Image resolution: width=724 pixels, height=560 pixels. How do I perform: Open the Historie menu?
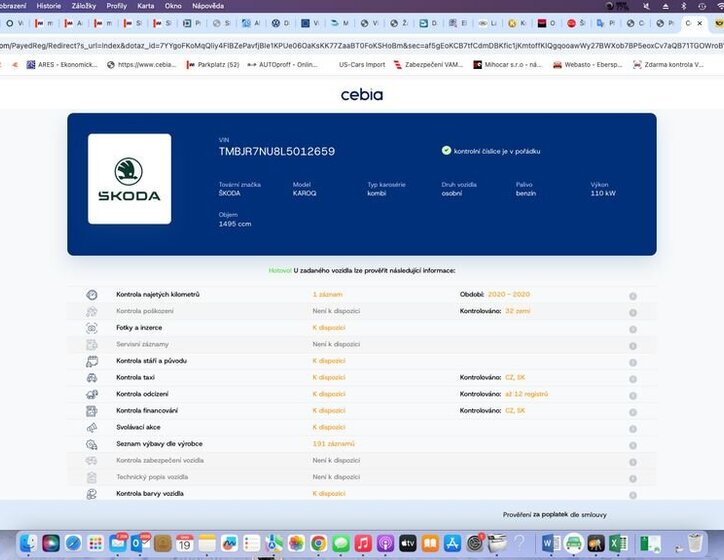[48, 5]
